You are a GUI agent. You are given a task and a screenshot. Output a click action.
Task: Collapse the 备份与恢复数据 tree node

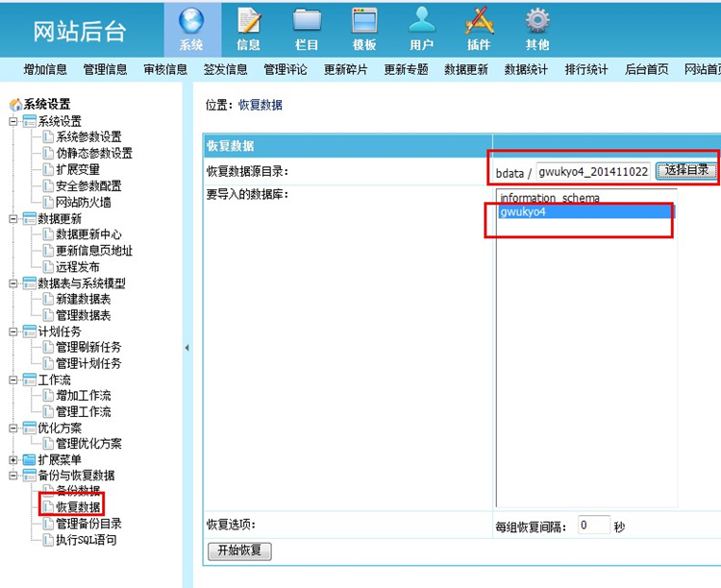13,476
